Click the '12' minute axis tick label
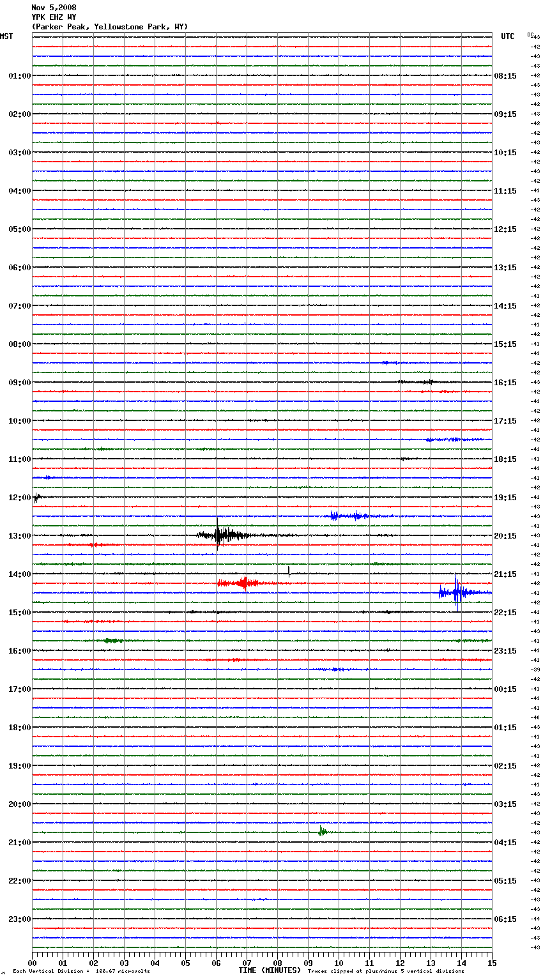The image size is (543, 980). point(400,963)
